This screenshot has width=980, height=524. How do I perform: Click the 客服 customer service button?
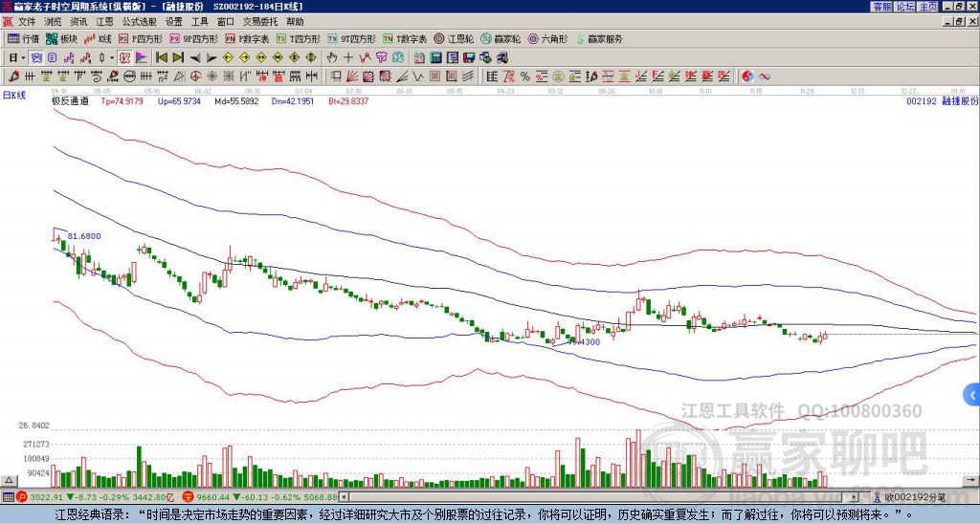pyautogui.click(x=881, y=7)
